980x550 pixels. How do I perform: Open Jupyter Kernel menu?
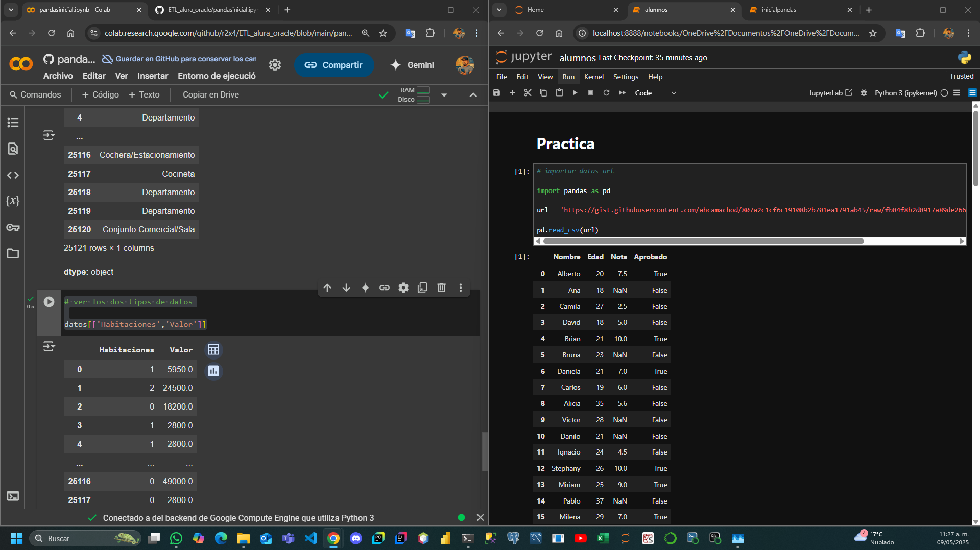pos(594,77)
